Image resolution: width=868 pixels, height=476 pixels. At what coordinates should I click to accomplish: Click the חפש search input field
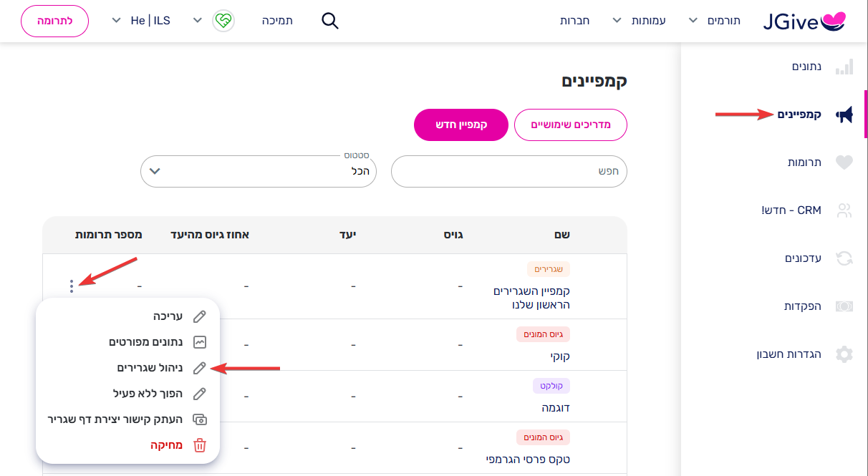(509, 172)
